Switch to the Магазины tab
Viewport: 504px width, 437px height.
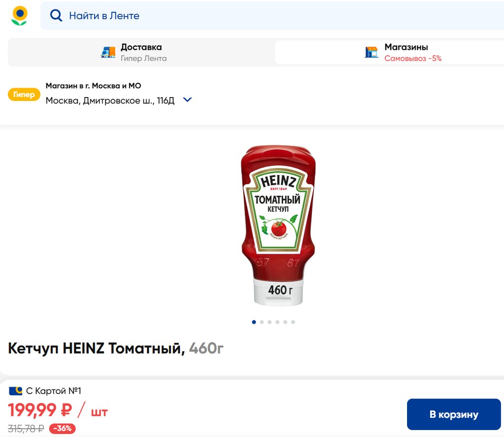click(x=390, y=52)
